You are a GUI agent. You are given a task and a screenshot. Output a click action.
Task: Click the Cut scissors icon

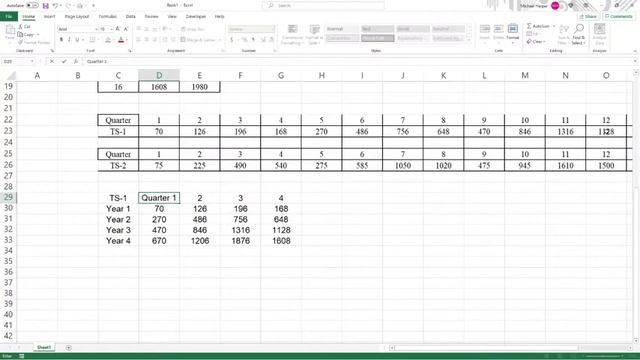20,27
